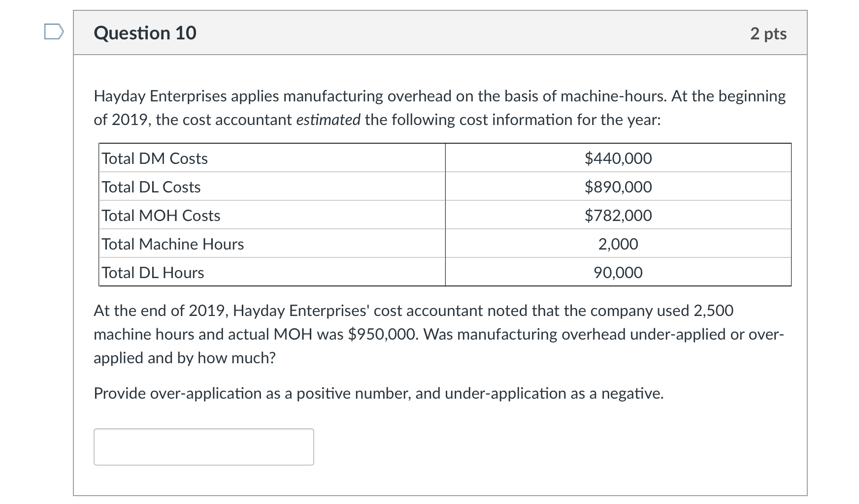This screenshot has width=859, height=504.
Task: Select the Total Machine Hours cell
Action: coord(172,244)
